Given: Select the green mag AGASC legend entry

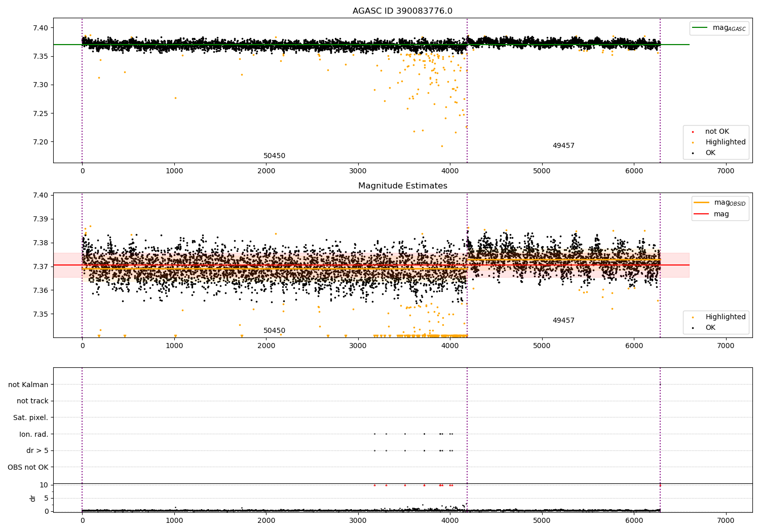Looking at the screenshot, I should coord(719,28).
